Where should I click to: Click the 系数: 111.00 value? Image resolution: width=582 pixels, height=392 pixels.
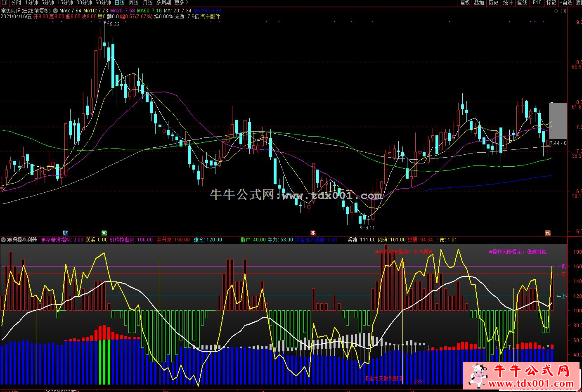pos(361,240)
